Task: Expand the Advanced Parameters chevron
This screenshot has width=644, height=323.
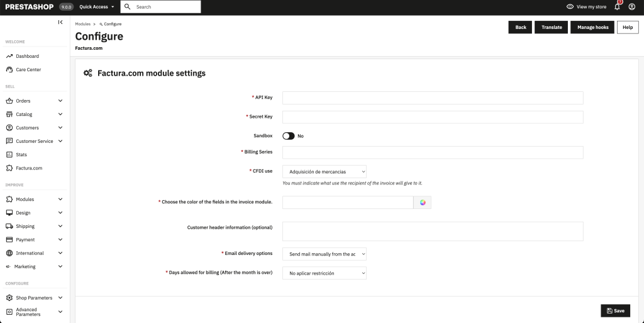Action: pos(60,312)
